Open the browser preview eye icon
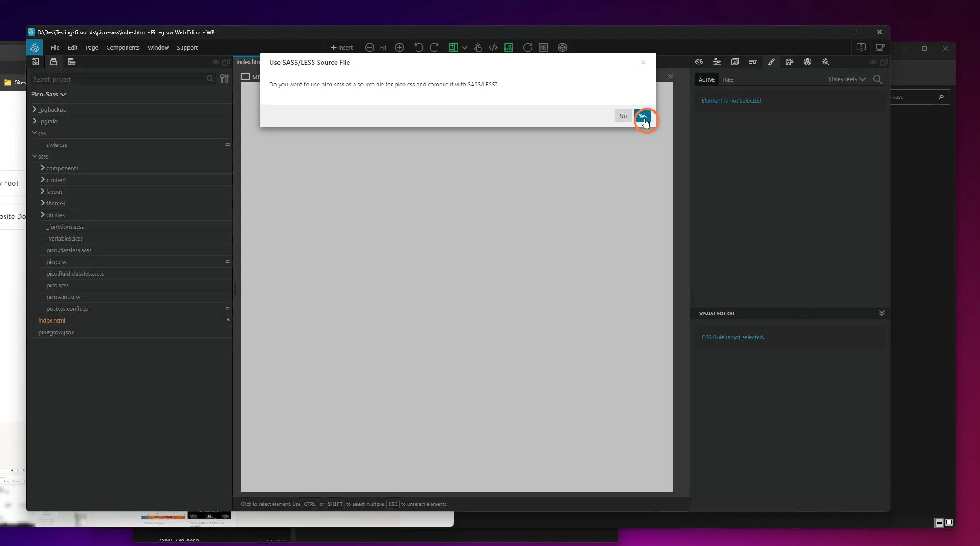Viewport: 980px width, 546px height. tap(543, 47)
